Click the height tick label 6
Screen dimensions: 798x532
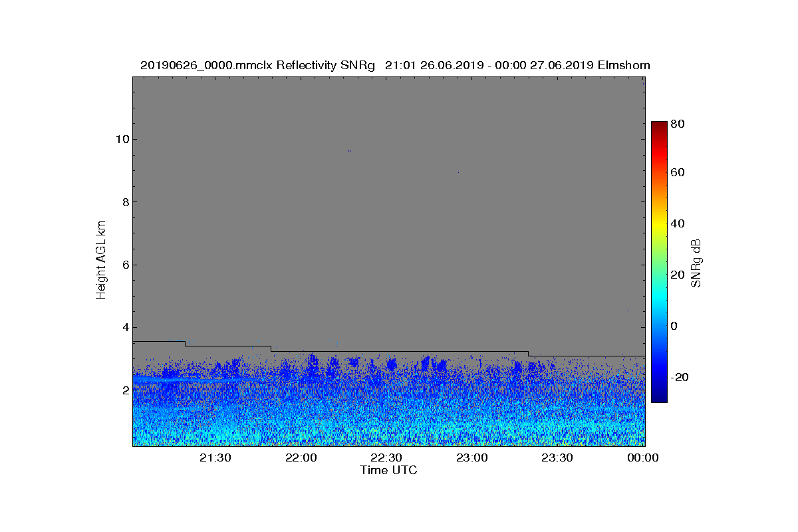(x=125, y=265)
